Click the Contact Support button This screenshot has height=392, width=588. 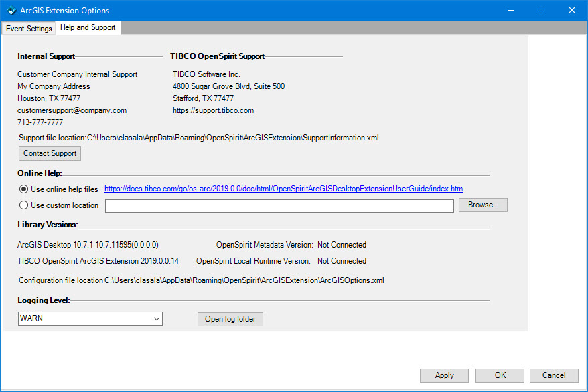point(50,153)
